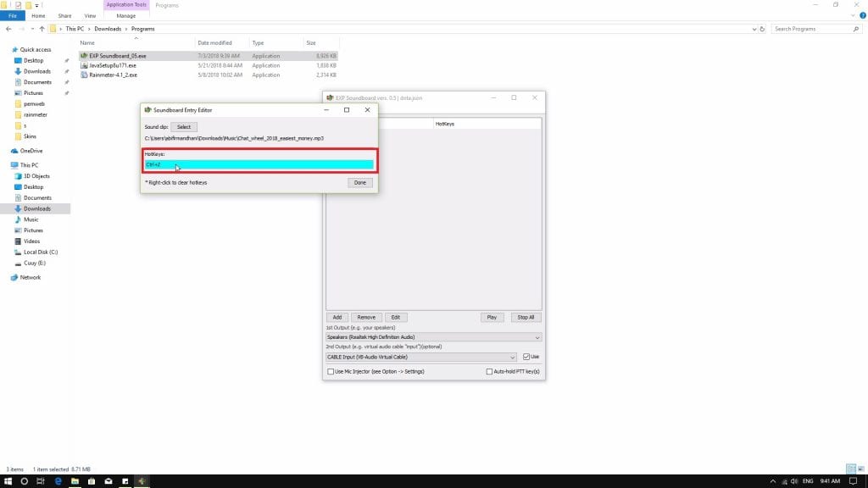Screen dimensions: 868x488
Task: Open the Home ribbon tab
Action: 38,16
